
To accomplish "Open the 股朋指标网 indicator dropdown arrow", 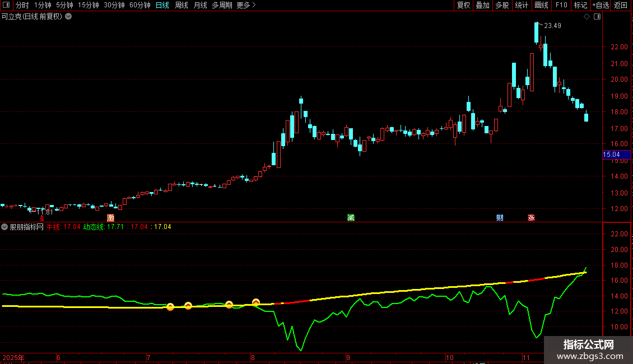I will point(4,227).
